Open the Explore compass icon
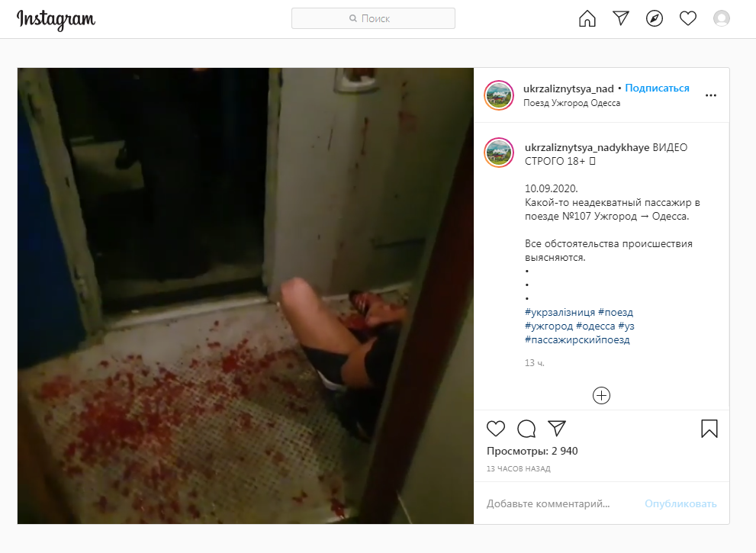Image resolution: width=756 pixels, height=553 pixels. click(x=655, y=19)
